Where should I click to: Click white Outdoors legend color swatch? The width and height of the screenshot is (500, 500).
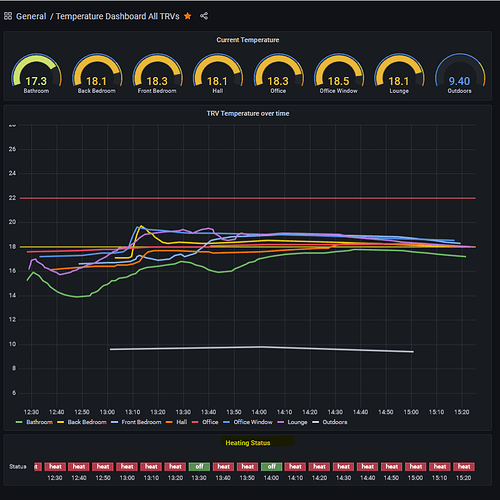[x=315, y=422]
